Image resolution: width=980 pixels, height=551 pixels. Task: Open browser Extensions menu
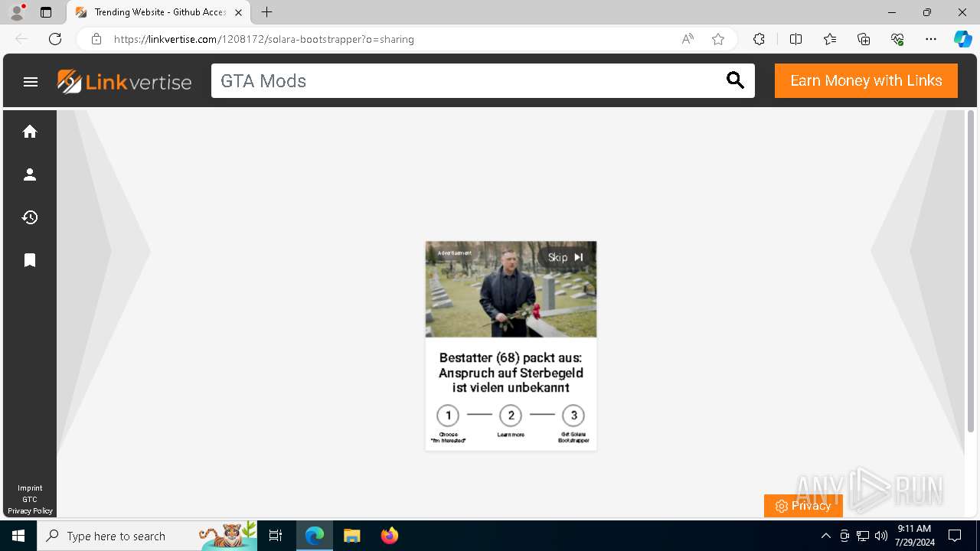click(759, 39)
